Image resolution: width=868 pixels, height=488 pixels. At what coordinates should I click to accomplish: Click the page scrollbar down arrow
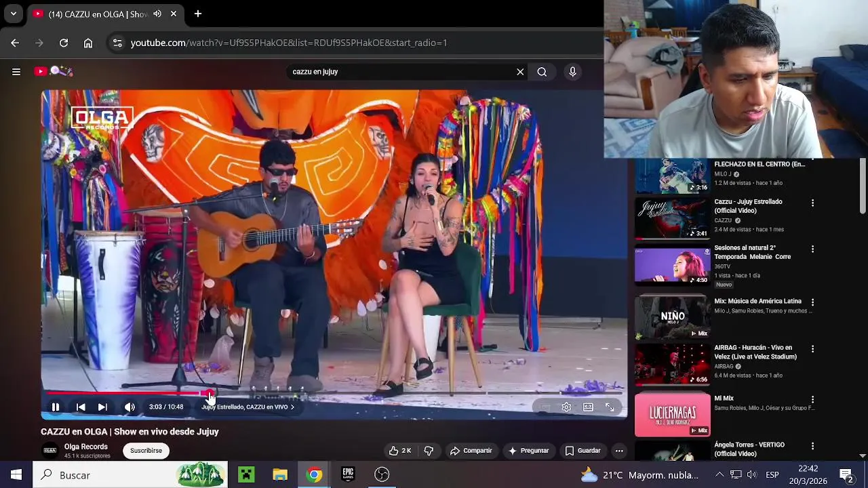pyautogui.click(x=863, y=455)
